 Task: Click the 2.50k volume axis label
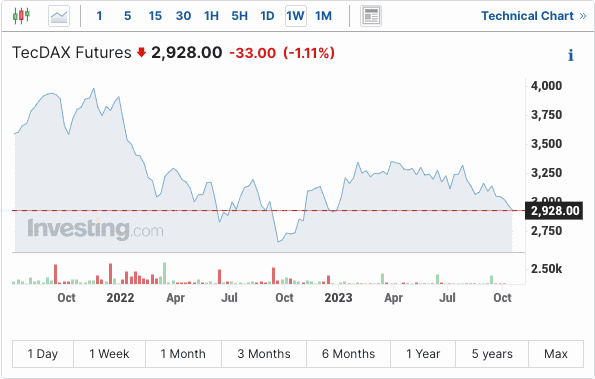pyautogui.click(x=546, y=269)
